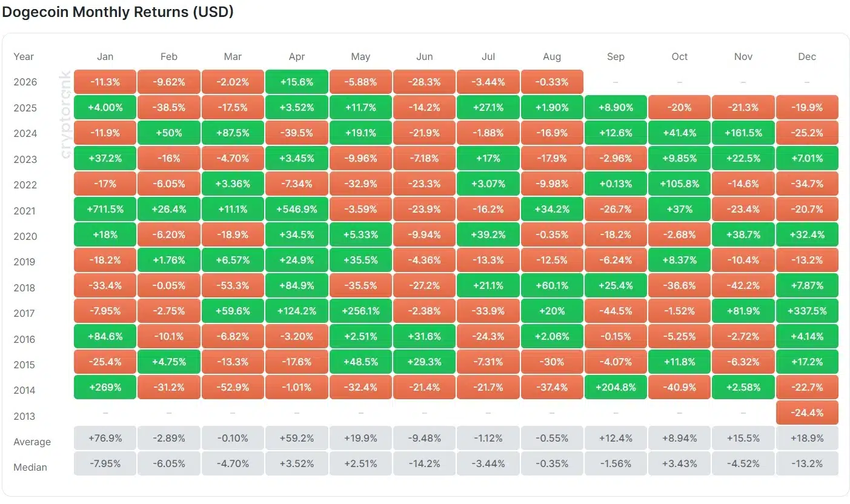Select the Median row label
This screenshot has height=504, width=850.
(x=30, y=467)
